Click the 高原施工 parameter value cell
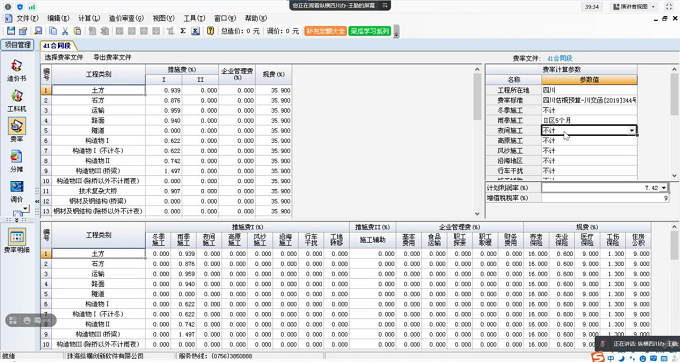This screenshot has height=363, width=680. 589,141
